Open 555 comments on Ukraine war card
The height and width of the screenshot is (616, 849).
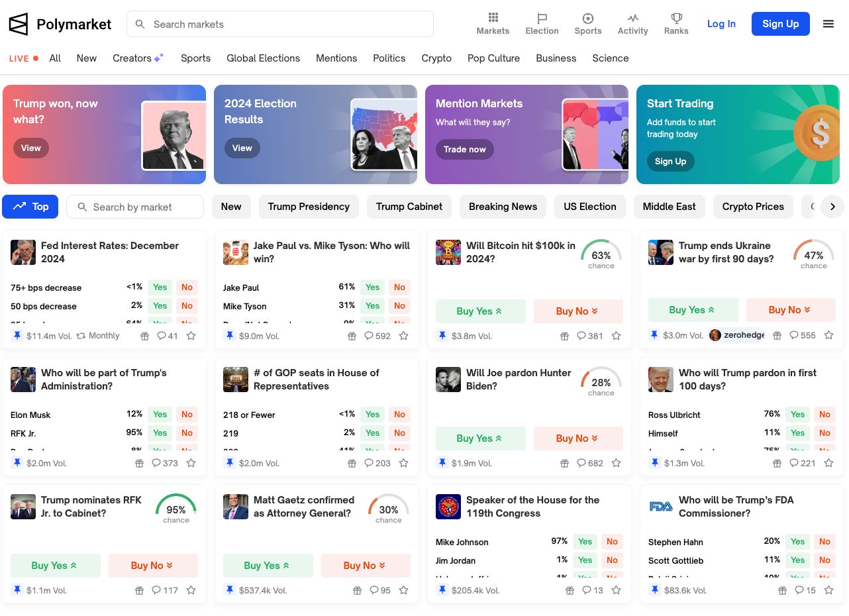[803, 335]
